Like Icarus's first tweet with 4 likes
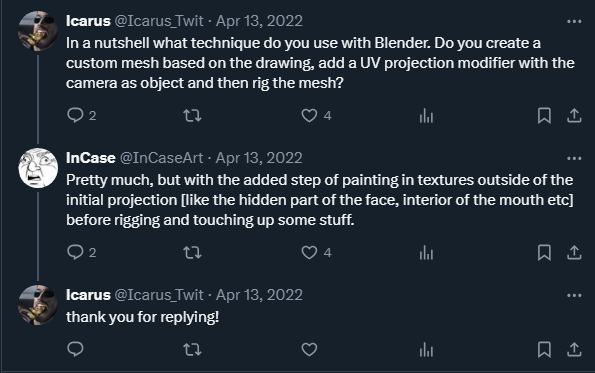This screenshot has height=373, width=595. click(309, 115)
